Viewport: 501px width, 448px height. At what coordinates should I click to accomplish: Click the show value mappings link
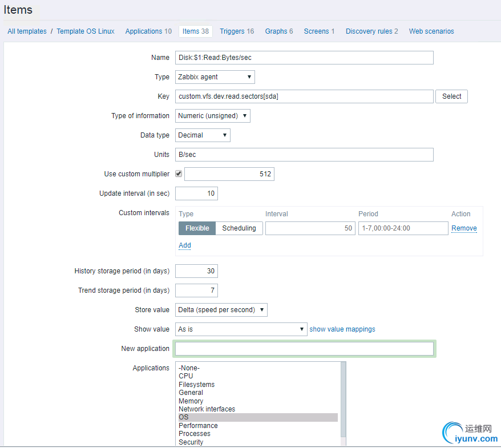342,329
